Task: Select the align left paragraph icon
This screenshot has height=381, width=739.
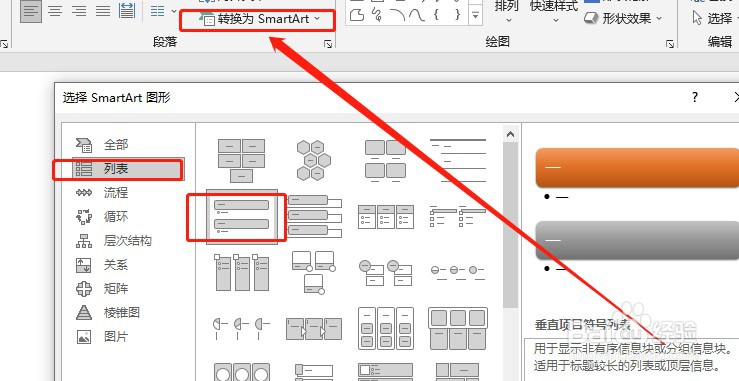Action: click(31, 11)
